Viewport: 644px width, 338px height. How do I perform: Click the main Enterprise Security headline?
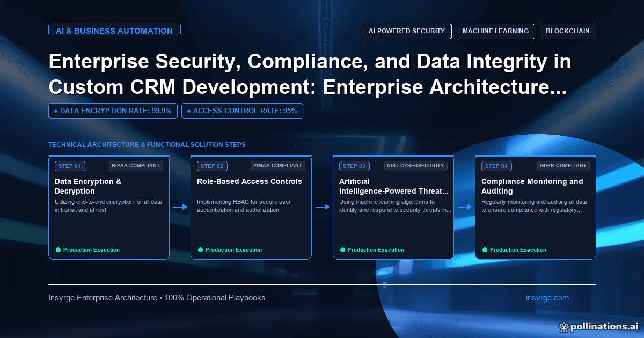click(310, 75)
